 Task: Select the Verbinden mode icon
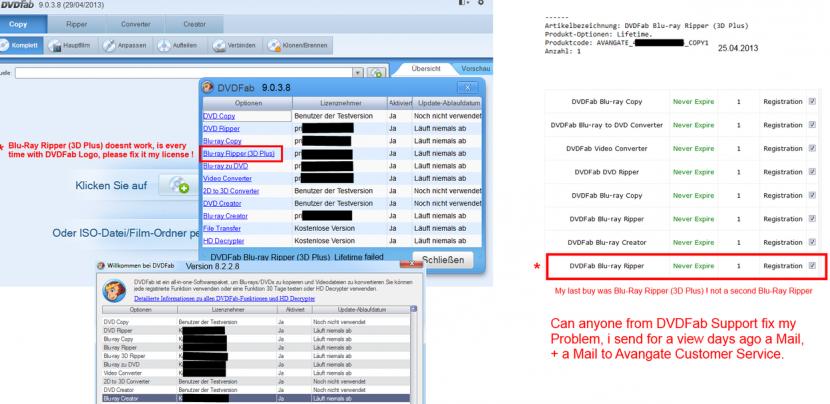click(x=219, y=46)
